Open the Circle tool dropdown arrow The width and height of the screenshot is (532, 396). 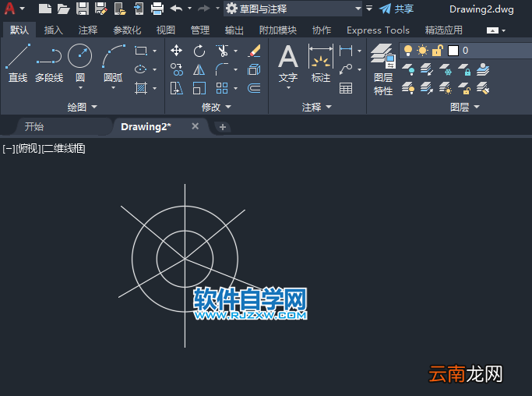(80, 88)
